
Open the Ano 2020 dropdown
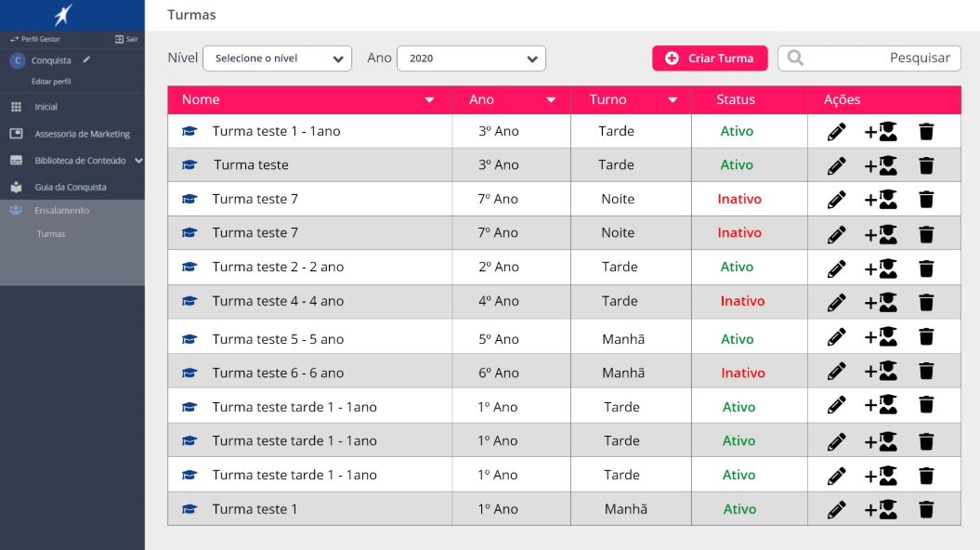471,59
